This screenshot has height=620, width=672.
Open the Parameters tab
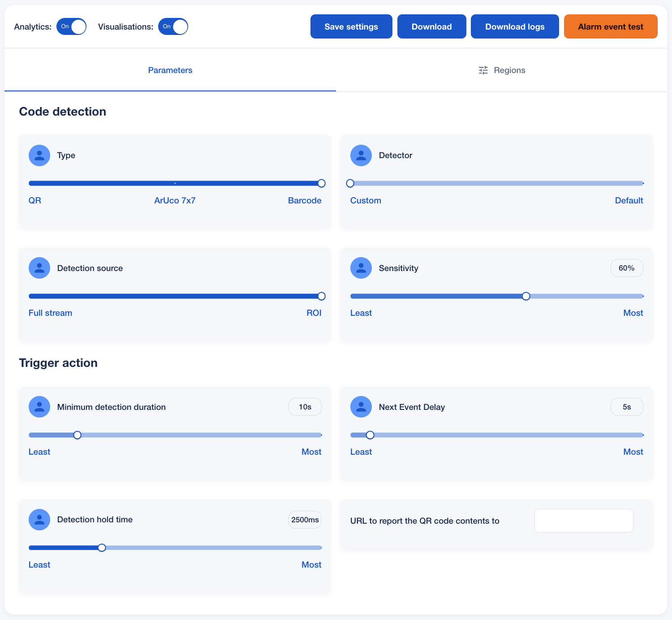click(170, 70)
